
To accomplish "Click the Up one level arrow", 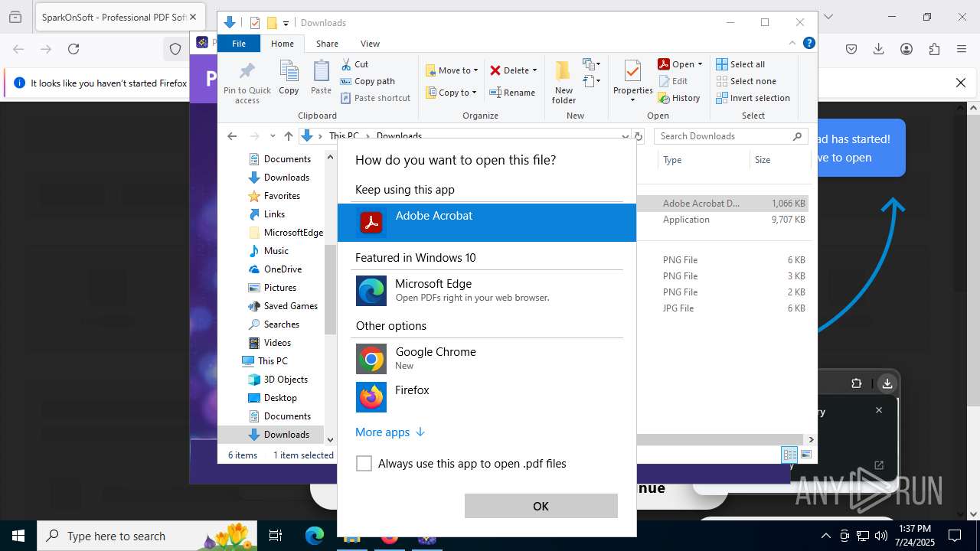I will (288, 136).
